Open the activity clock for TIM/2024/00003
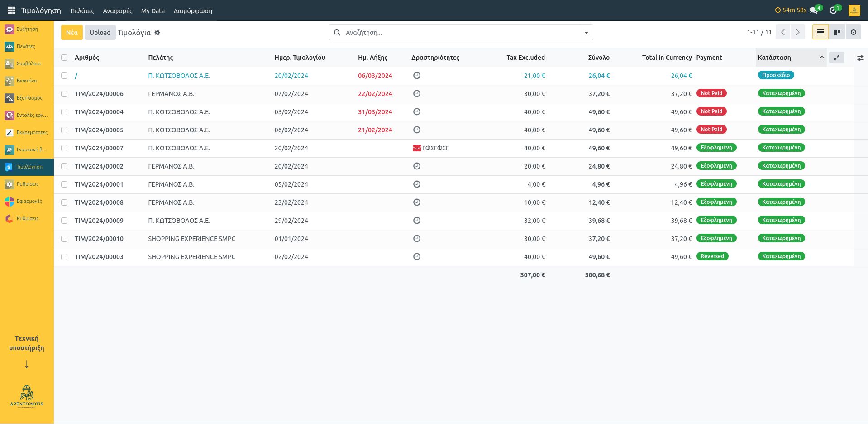 [417, 257]
